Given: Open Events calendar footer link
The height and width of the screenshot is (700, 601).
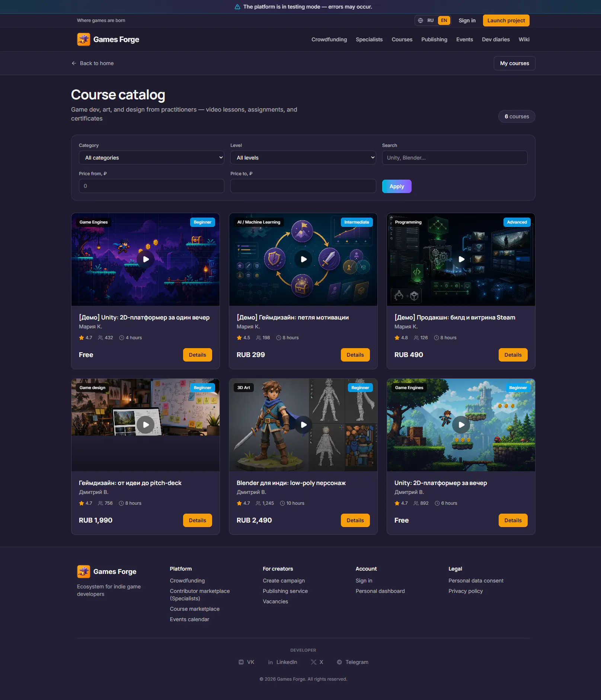Looking at the screenshot, I should coord(189,619).
